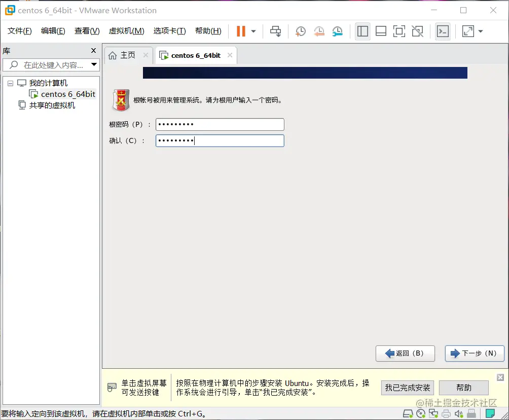This screenshot has height=420, width=509.
Task: Toggle the thumbnail bar view
Action: (381, 31)
